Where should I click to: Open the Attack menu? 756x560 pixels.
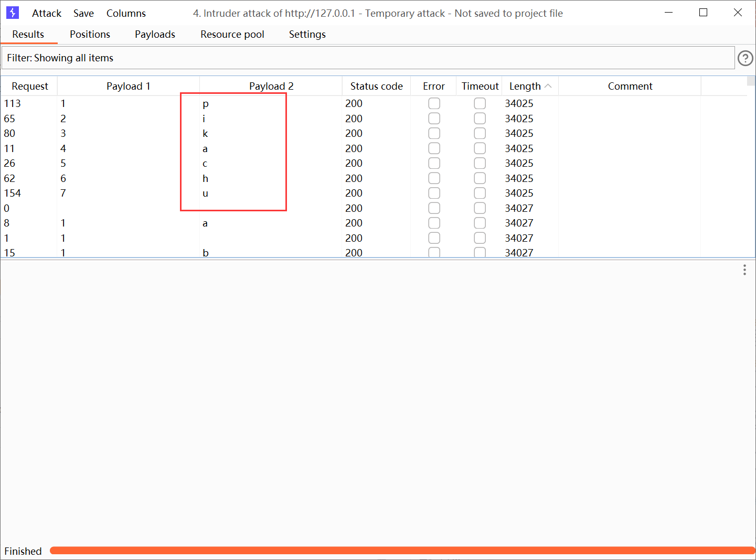[47, 13]
